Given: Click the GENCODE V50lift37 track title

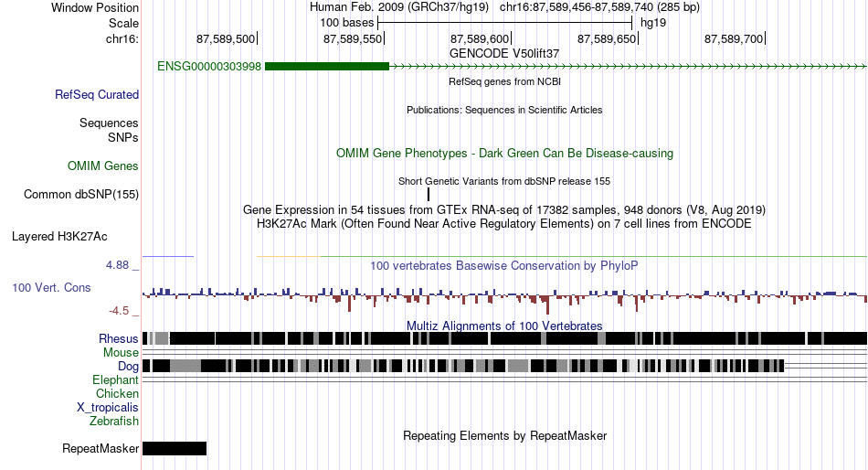Looking at the screenshot, I should 504,54.
